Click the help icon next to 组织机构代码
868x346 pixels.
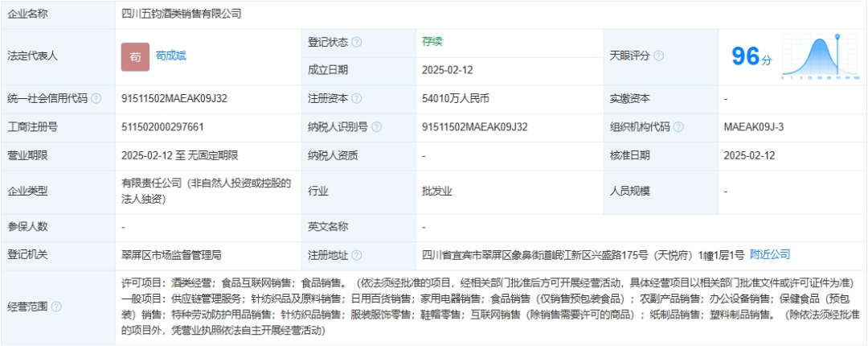(678, 127)
